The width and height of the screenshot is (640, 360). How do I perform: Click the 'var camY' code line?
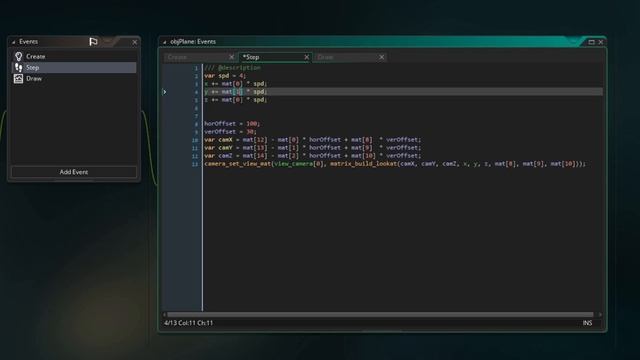312,148
